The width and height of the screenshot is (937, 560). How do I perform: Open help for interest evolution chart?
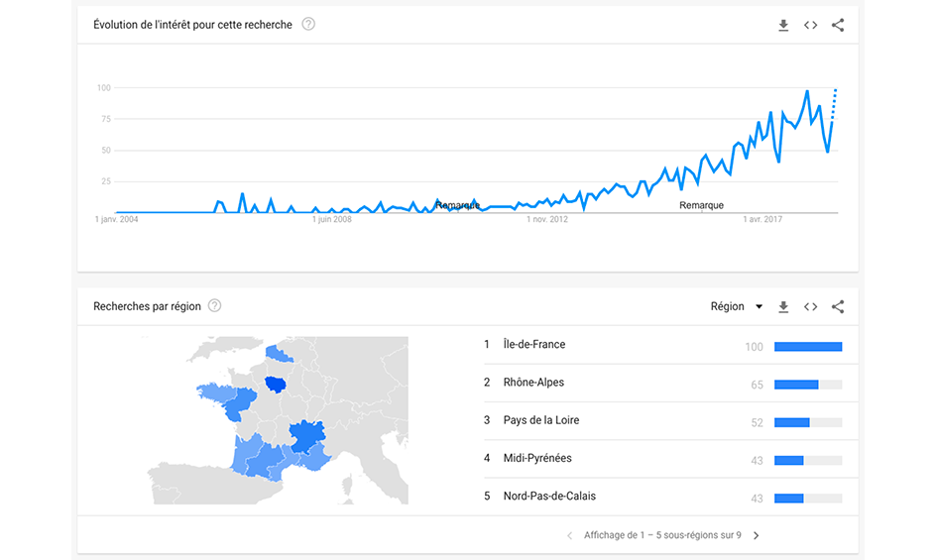click(308, 25)
